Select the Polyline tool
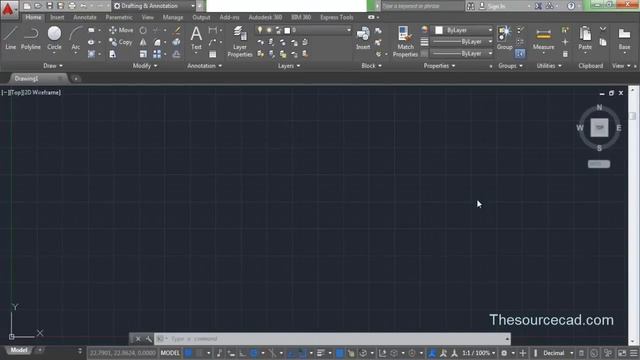Screen dimensions: 640x360 coord(31,38)
